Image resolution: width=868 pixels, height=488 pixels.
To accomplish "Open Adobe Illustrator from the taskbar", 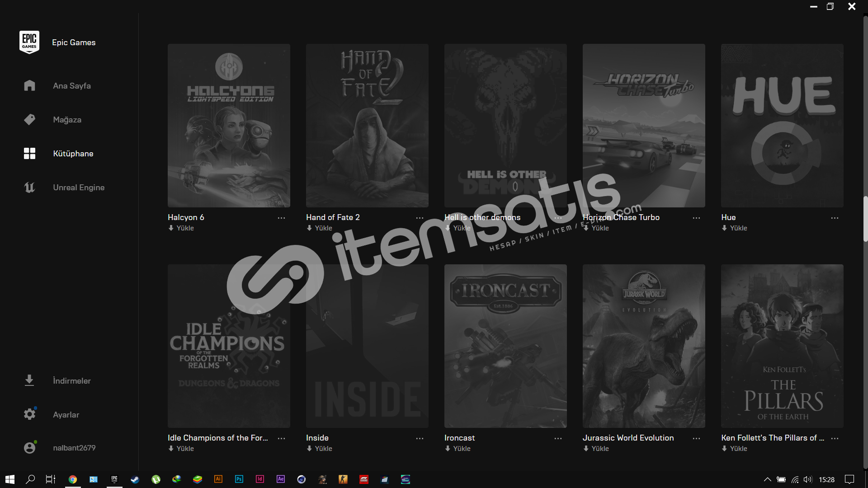I will (218, 479).
